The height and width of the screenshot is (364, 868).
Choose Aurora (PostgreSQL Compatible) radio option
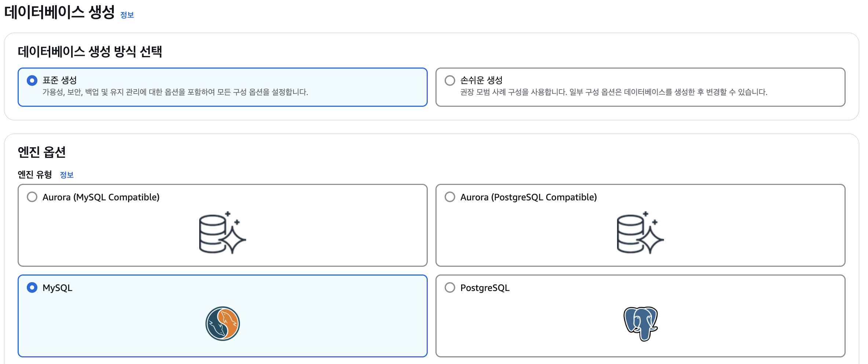click(450, 197)
